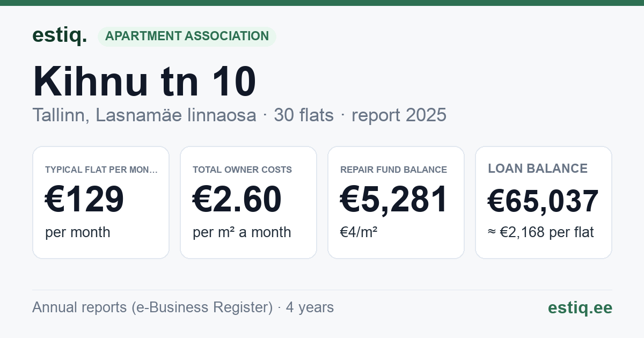The width and height of the screenshot is (644, 338).
Task: Click the €4/m² label
Action: [358, 232]
